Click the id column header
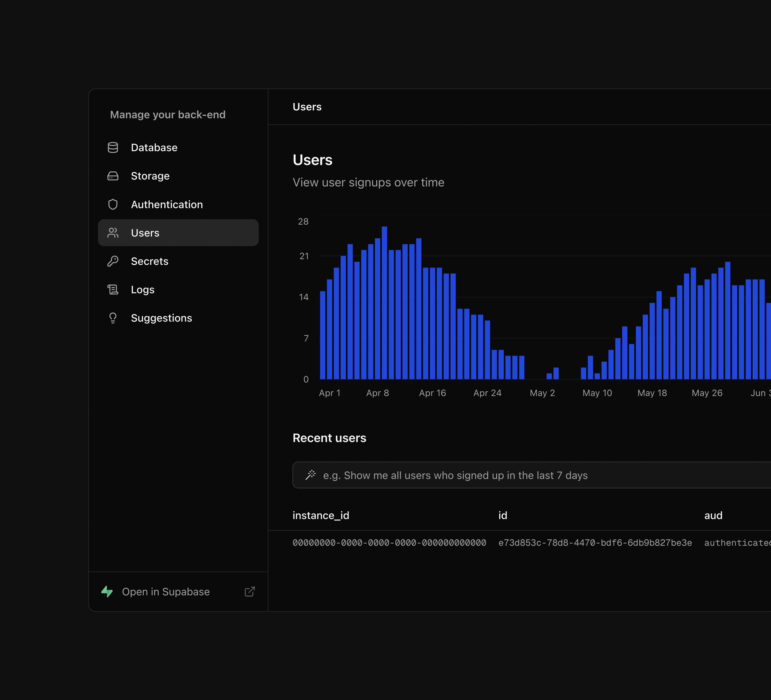The height and width of the screenshot is (700, 771). (x=503, y=515)
